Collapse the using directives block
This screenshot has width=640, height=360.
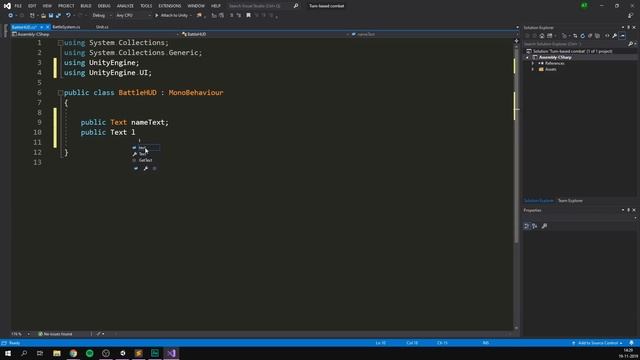60,43
